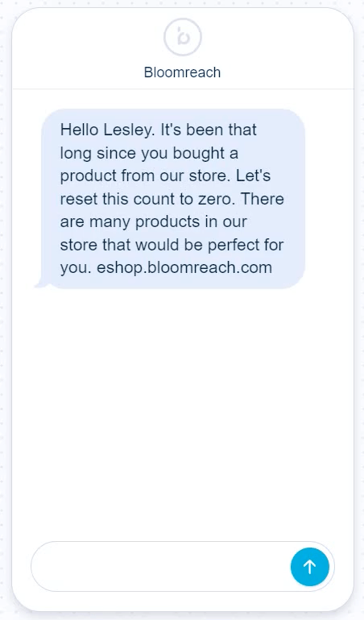
Task: Click the bubble tail of the message
Action: 42,283
